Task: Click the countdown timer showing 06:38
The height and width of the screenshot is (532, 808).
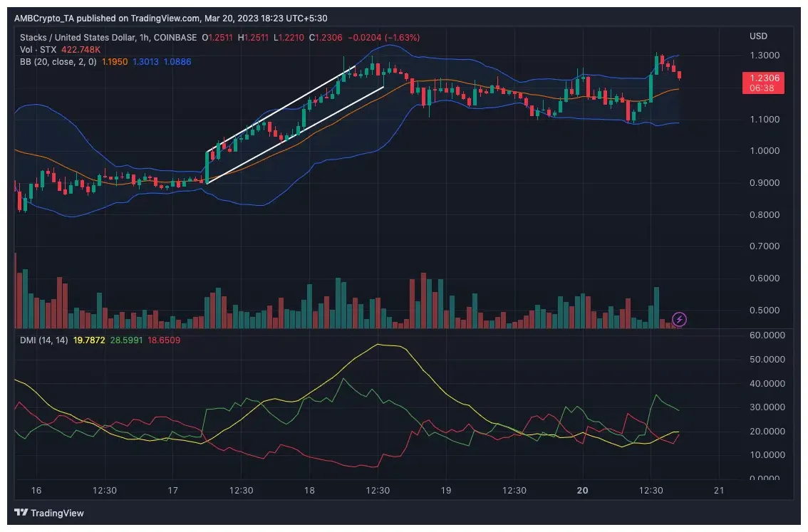Action: [760, 89]
